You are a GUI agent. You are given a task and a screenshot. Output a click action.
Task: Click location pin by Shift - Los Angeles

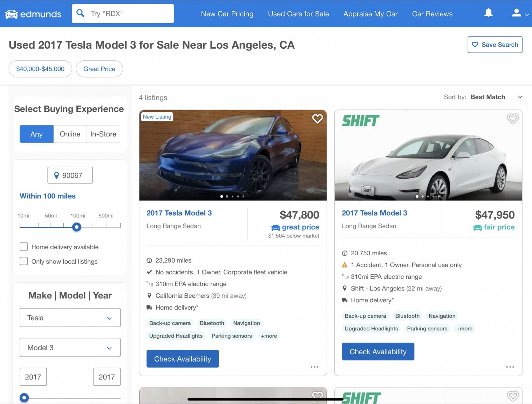point(345,288)
